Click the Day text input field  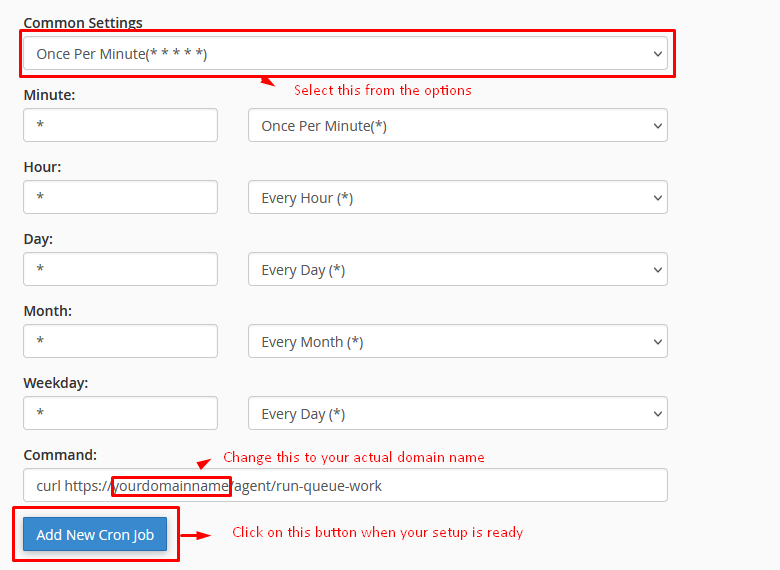click(x=120, y=269)
